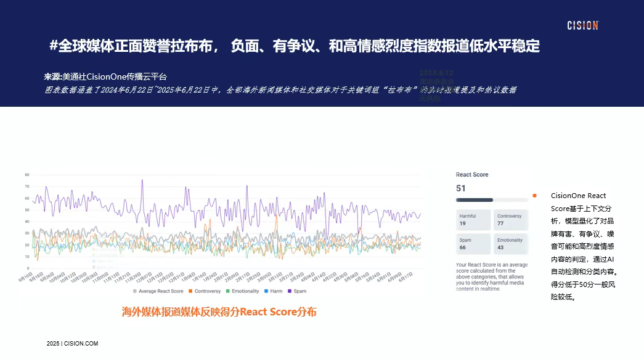
Task: Select the React Score panel header
Action: tap(472, 174)
